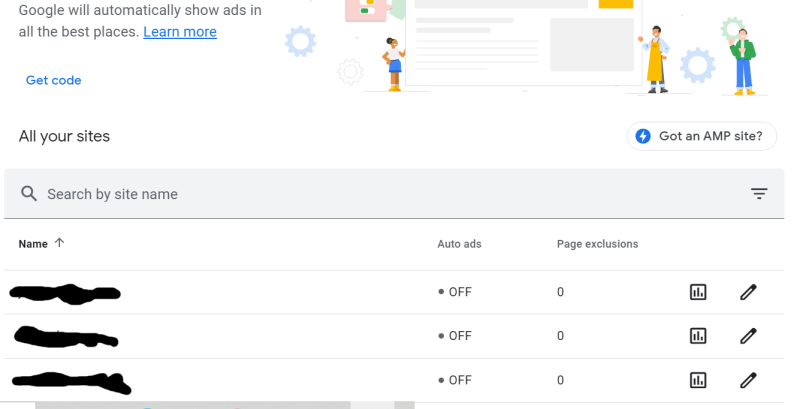Open the Learn more link
The image size is (800, 409).
point(180,32)
